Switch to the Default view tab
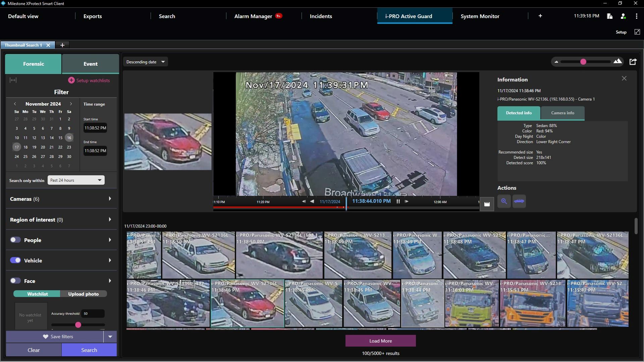 tap(23, 16)
